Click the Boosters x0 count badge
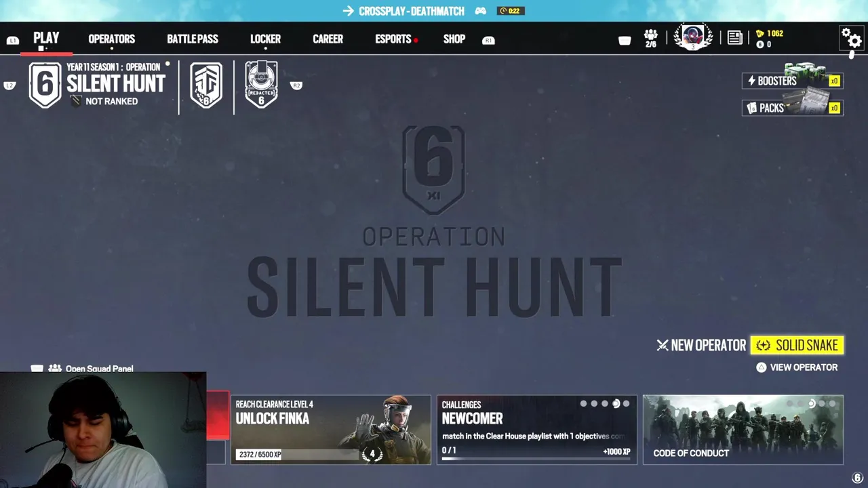868x488 pixels. (x=834, y=81)
